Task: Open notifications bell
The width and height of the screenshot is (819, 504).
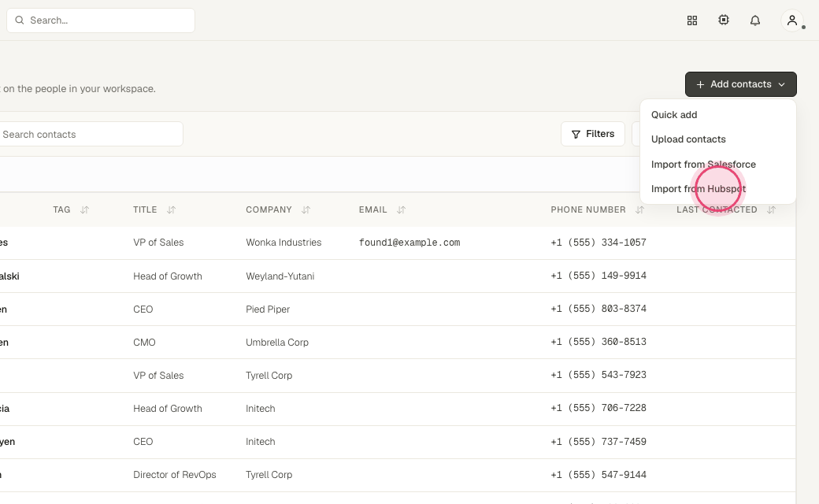Action: pos(754,20)
